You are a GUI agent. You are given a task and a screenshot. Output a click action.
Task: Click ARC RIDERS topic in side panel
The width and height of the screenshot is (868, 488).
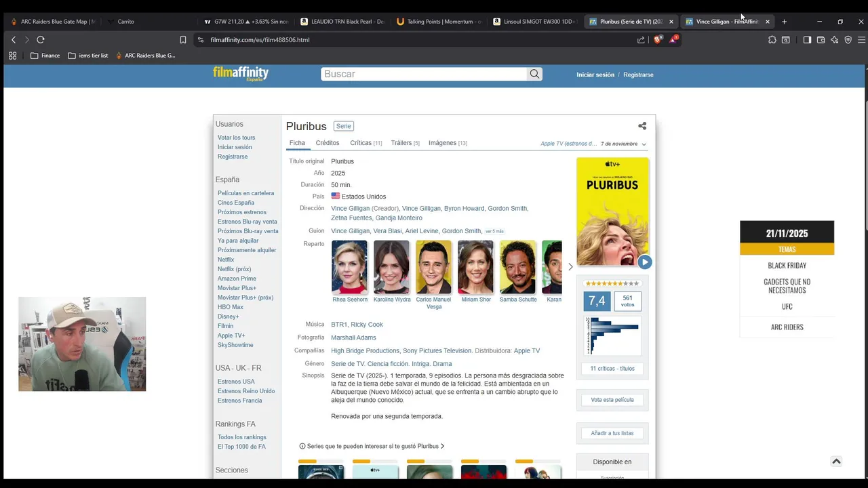[x=787, y=327]
